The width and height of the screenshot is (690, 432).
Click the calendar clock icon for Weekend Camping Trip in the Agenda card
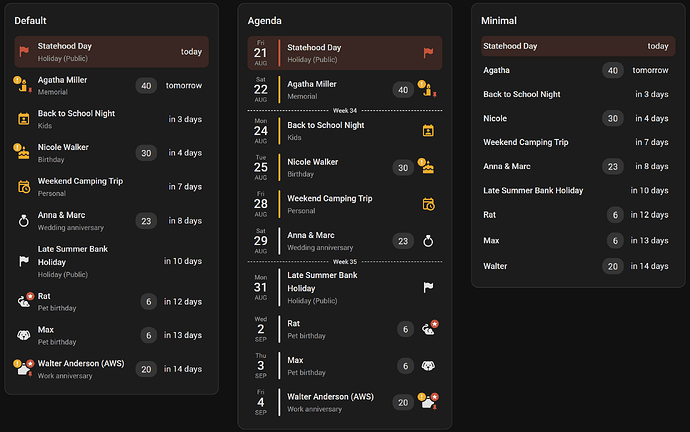point(428,204)
